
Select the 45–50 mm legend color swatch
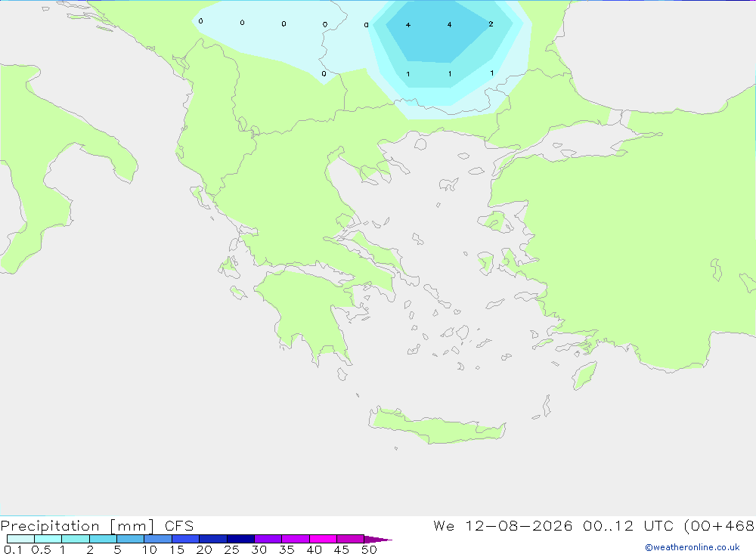pos(350,539)
